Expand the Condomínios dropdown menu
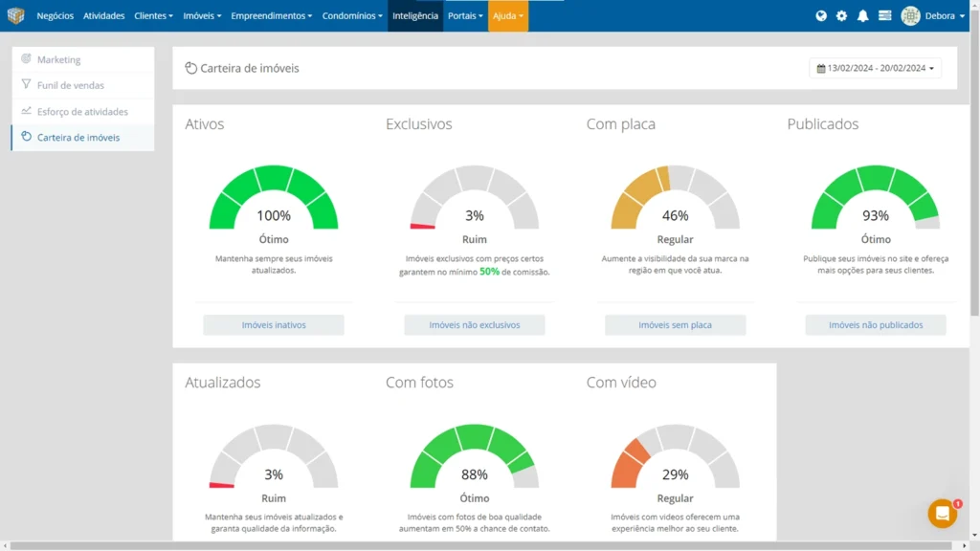Image resolution: width=980 pixels, height=551 pixels. click(352, 15)
